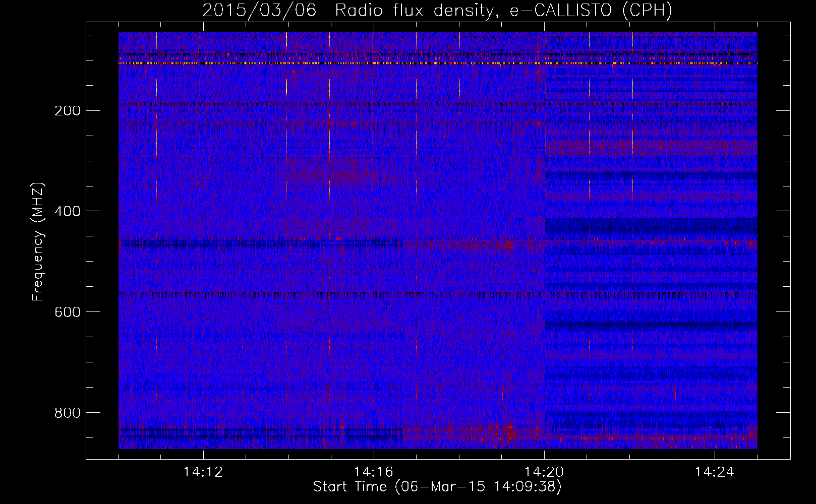816x504 pixels.
Task: Click the 14:20 time tick label
Action: (544, 472)
